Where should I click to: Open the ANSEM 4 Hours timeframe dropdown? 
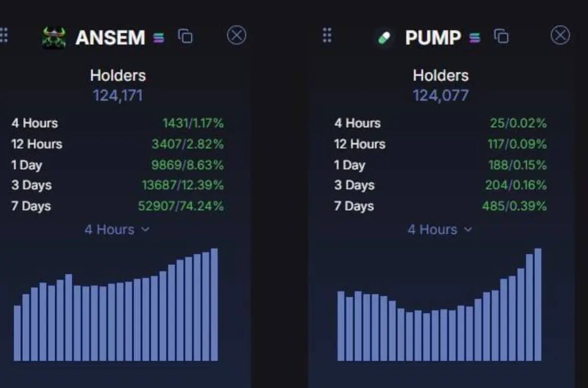[117, 229]
